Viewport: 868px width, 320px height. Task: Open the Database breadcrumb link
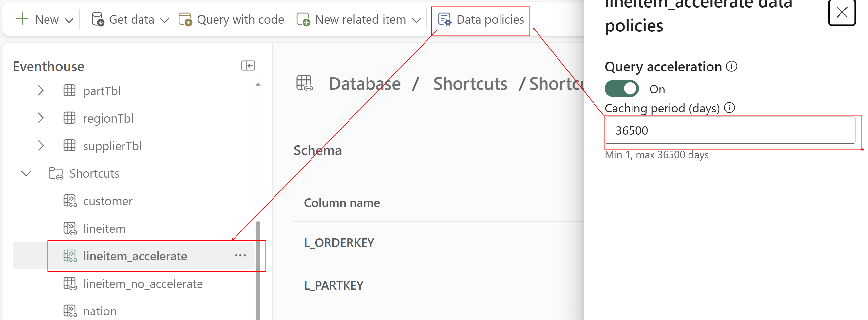pos(365,84)
